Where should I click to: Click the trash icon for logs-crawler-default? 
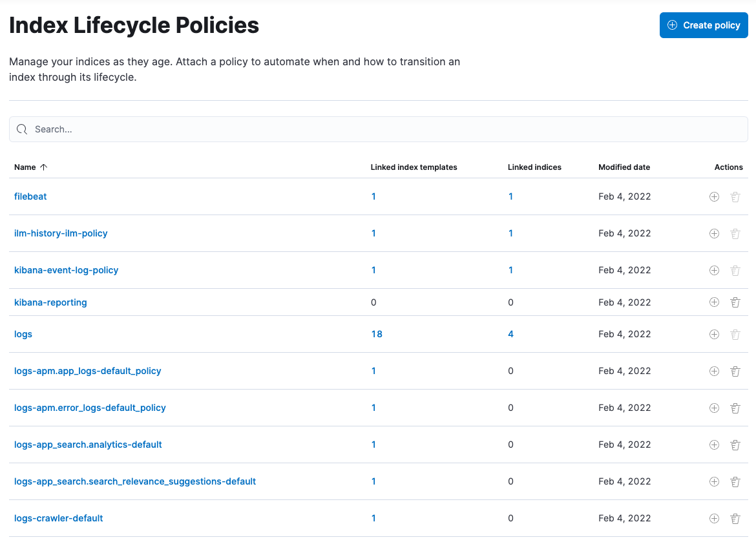[735, 518]
